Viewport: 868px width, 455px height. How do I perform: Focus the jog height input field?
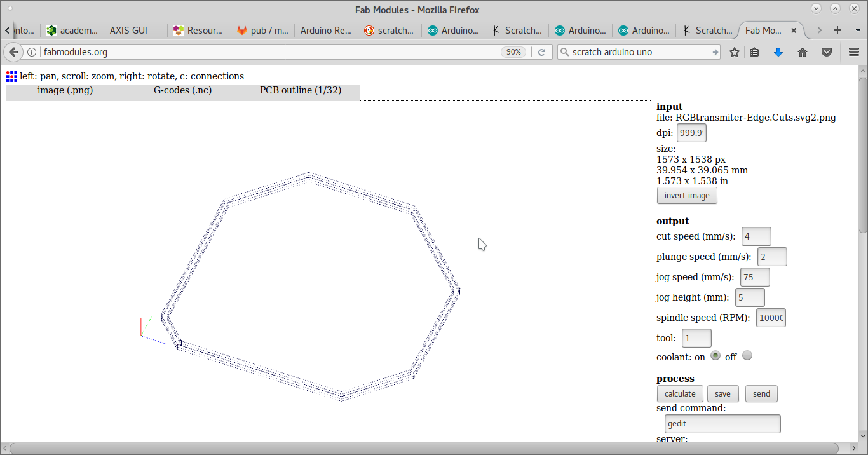click(x=750, y=297)
